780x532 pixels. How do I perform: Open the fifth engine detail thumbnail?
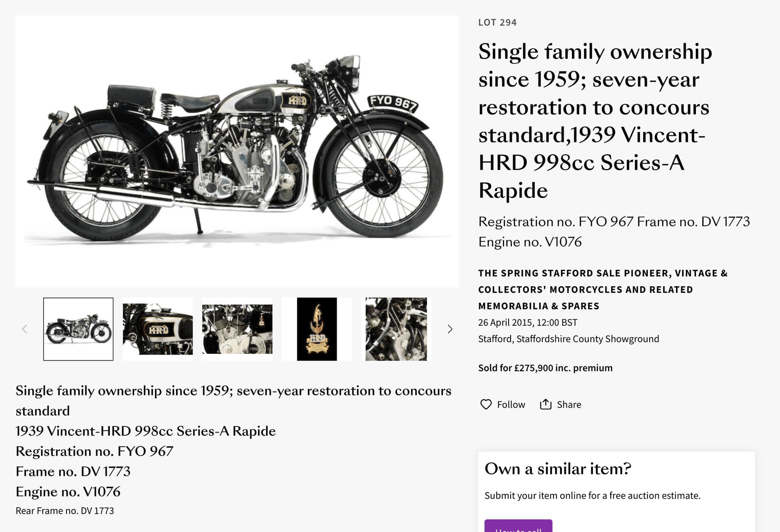coord(396,329)
